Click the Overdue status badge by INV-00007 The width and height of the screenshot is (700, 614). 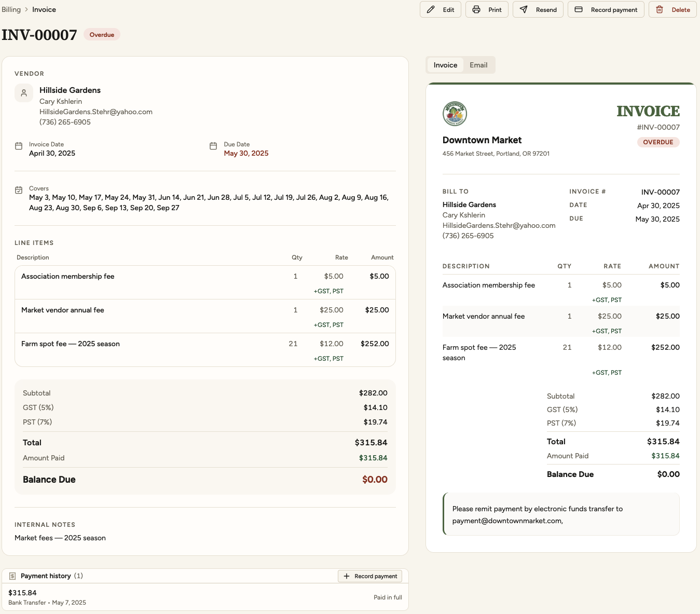click(x=102, y=35)
